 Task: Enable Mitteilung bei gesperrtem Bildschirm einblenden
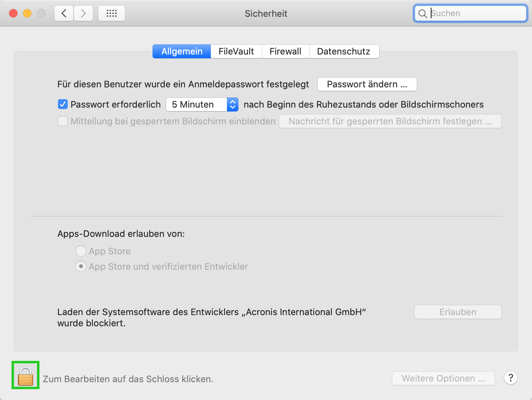coord(63,121)
